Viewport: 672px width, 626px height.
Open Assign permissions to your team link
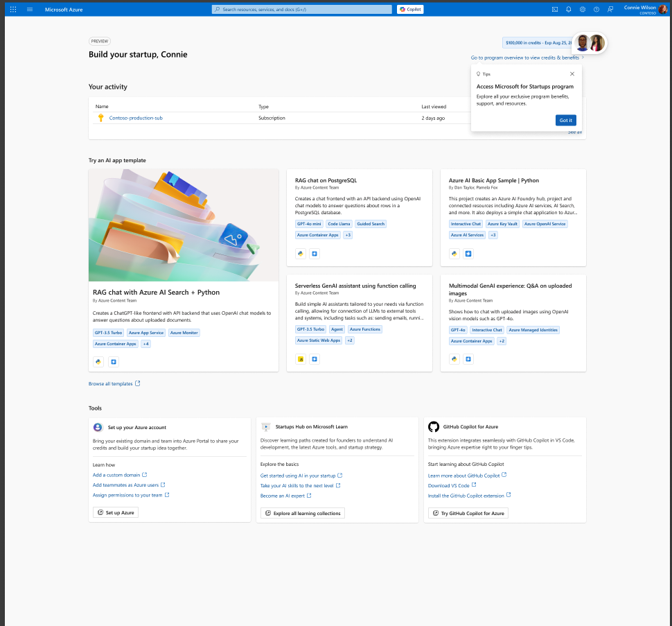(131, 495)
